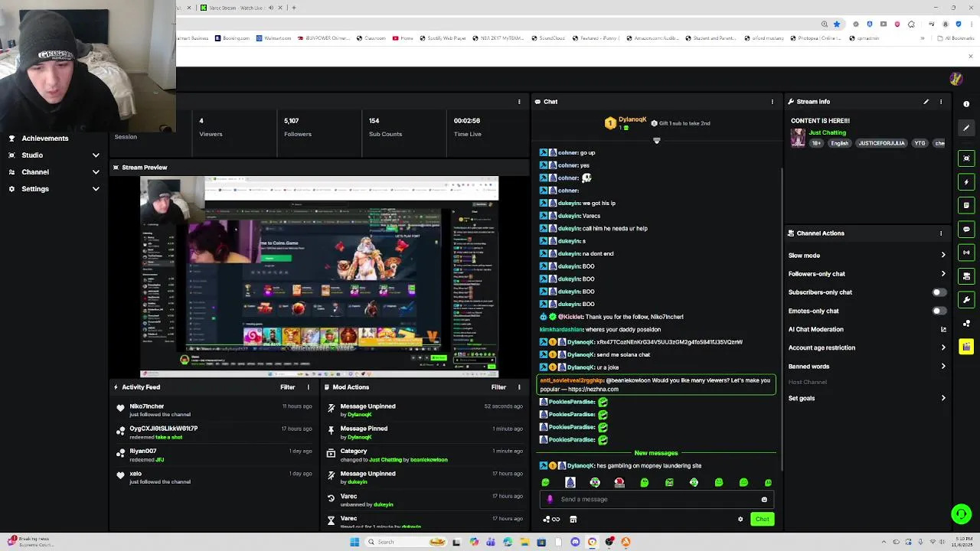Click the user avatar at top right

coord(955,79)
